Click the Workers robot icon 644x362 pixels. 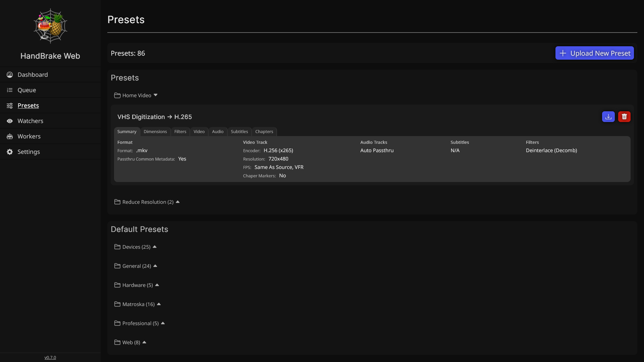point(10,136)
